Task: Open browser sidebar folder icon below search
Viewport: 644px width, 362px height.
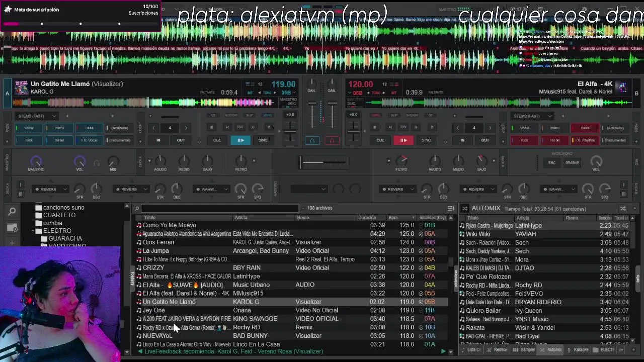Action: pyautogui.click(x=12, y=228)
